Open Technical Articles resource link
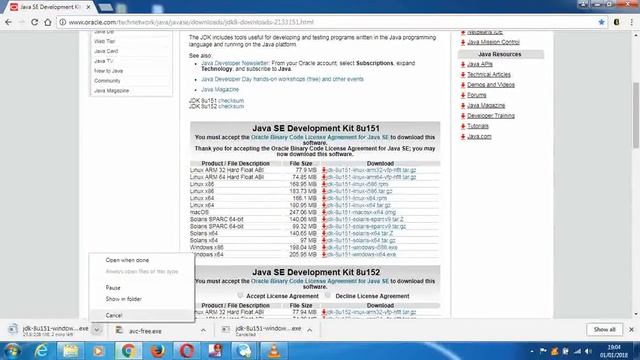640x360 pixels. [489, 74]
